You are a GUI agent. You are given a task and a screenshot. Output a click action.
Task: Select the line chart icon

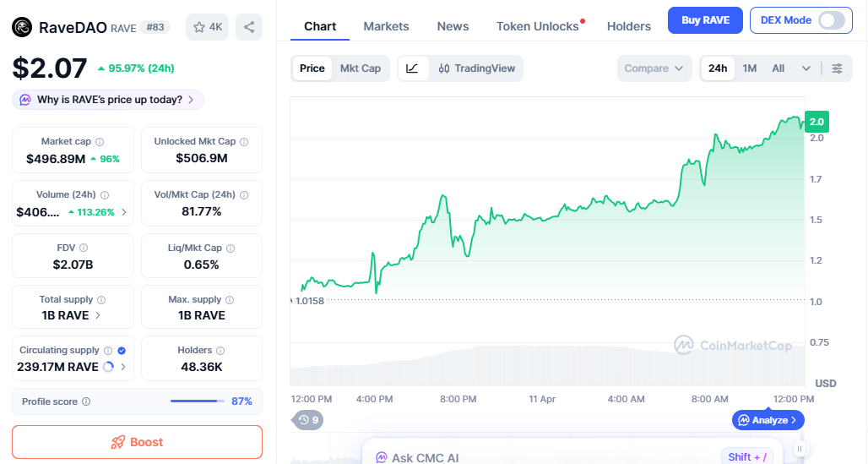412,68
